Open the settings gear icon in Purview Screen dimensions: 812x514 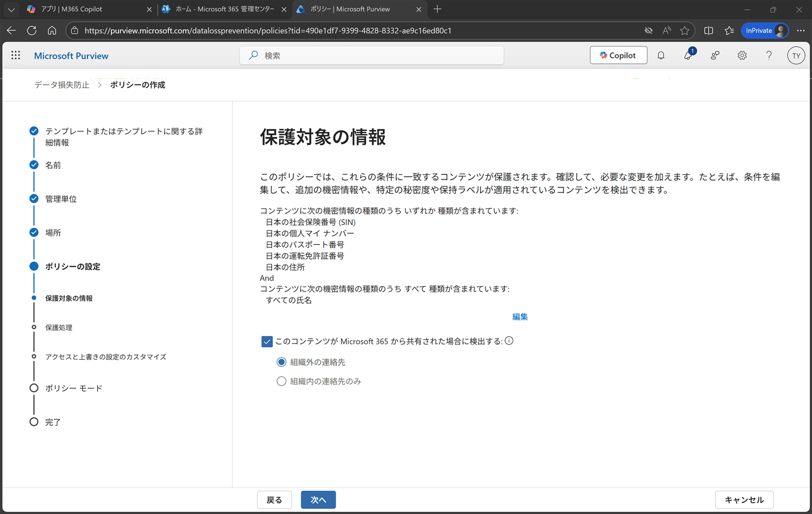(742, 55)
